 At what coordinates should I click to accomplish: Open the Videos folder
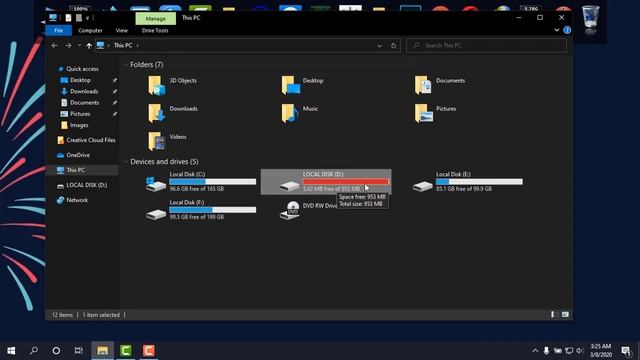(156, 141)
